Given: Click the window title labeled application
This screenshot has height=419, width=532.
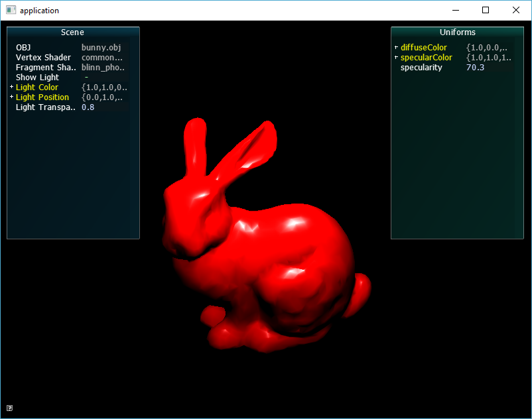Looking at the screenshot, I should pyautogui.click(x=40, y=10).
